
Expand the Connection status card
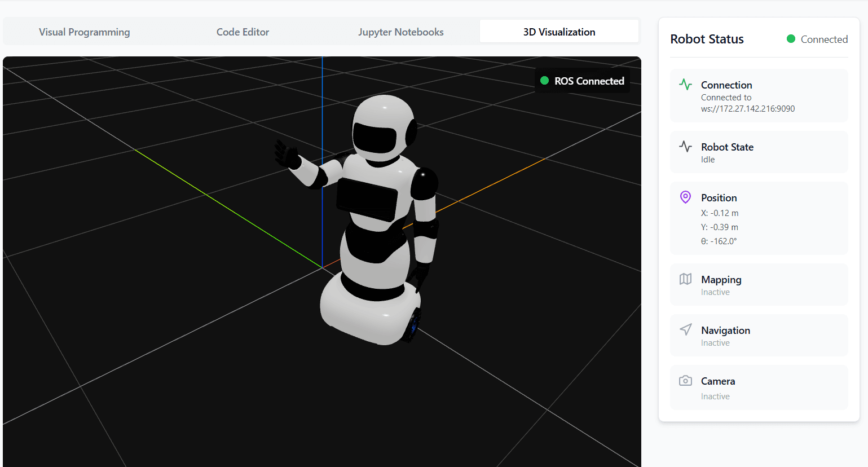[759, 95]
